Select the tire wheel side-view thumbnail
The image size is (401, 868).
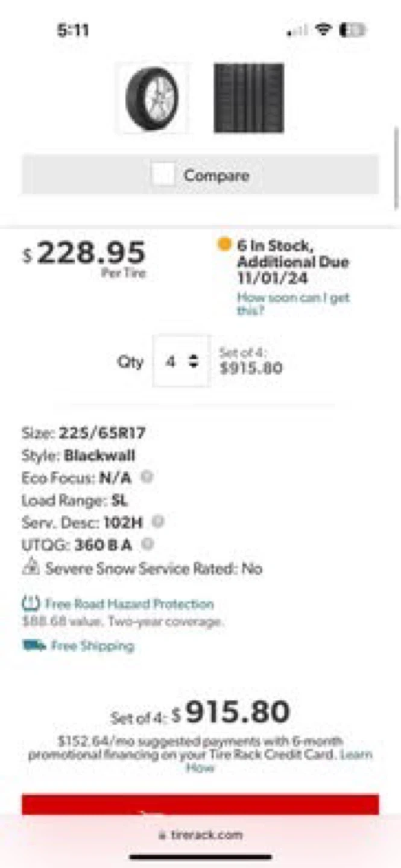[x=152, y=98]
